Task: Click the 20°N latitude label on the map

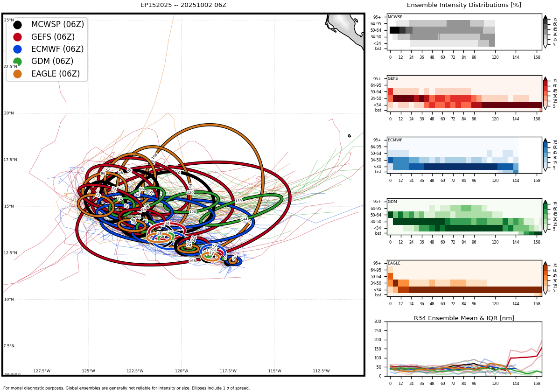Action: point(9,113)
